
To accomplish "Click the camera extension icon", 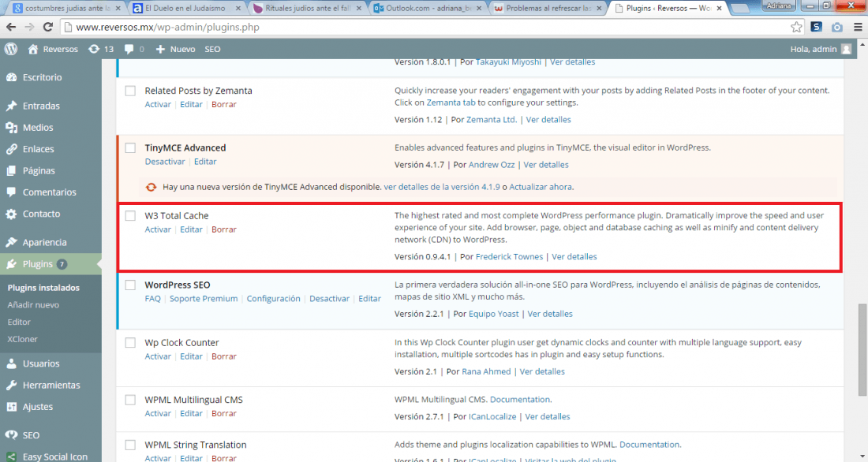I will [x=837, y=27].
